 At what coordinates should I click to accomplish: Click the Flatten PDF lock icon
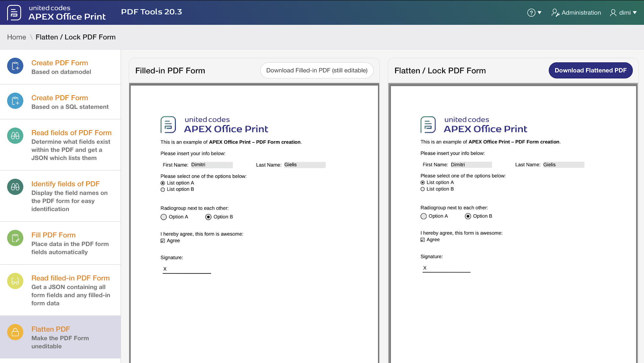pos(15,333)
